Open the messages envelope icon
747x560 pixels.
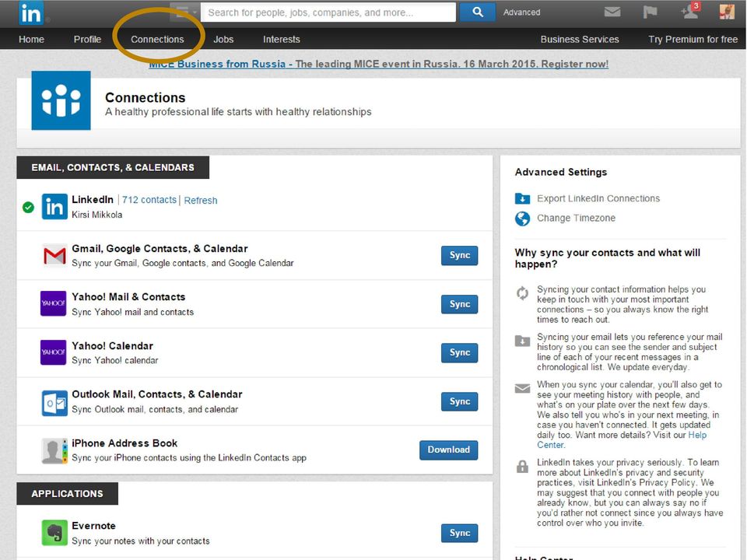coord(612,12)
